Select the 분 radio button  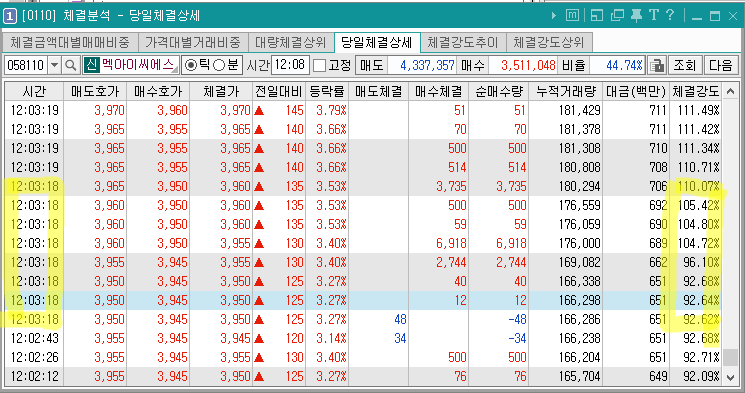point(219,66)
